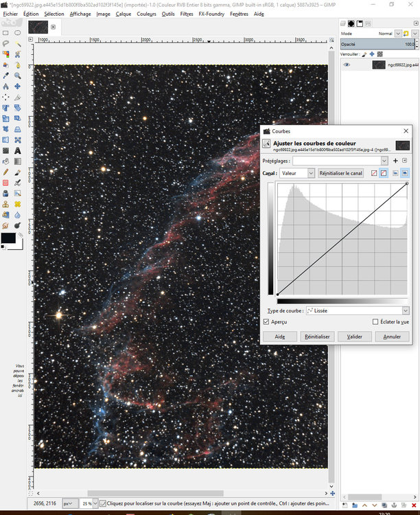This screenshot has width=420, height=515.
Task: Toggle the Aperçu preview checkbox
Action: pyautogui.click(x=266, y=322)
